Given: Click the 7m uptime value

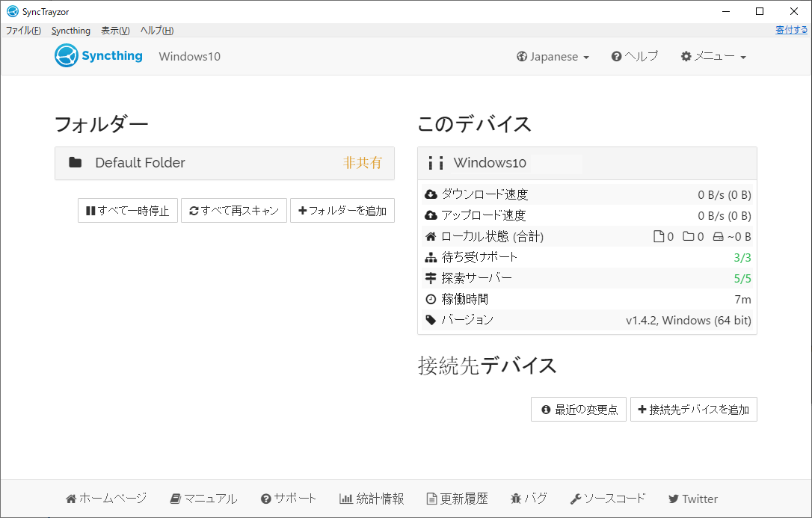Looking at the screenshot, I should [743, 299].
